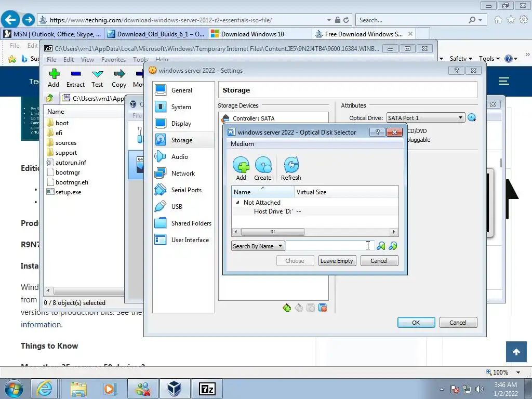The height and width of the screenshot is (399, 532).
Task: Open the VirtualBox taskbar icon
Action: tap(175, 389)
